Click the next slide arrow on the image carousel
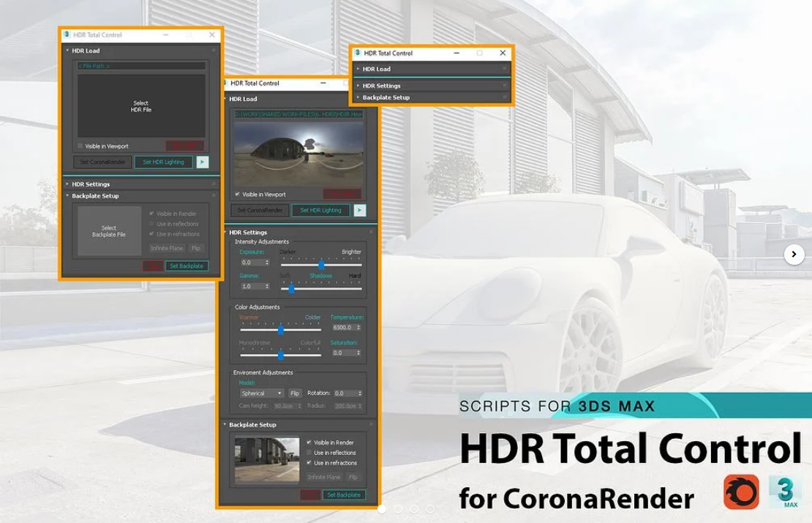The height and width of the screenshot is (523, 812). tap(794, 254)
